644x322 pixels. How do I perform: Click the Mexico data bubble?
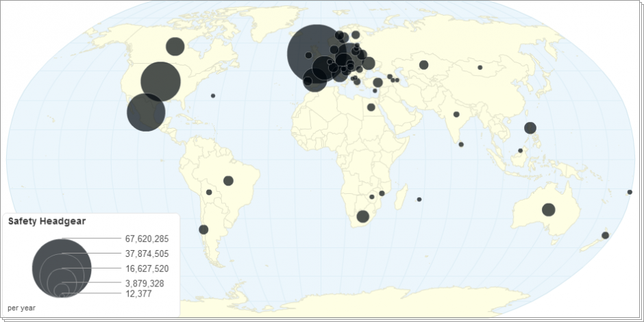[x=146, y=112]
